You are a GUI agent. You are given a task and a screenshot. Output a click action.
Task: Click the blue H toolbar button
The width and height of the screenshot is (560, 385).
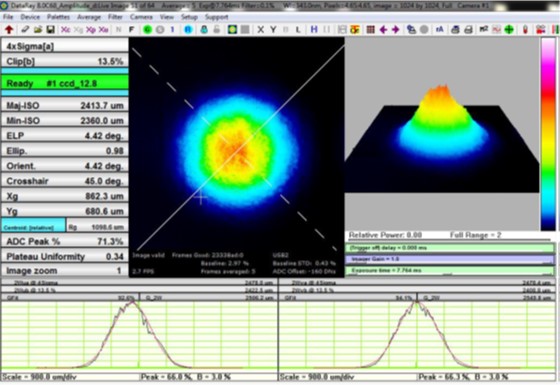pos(314,30)
